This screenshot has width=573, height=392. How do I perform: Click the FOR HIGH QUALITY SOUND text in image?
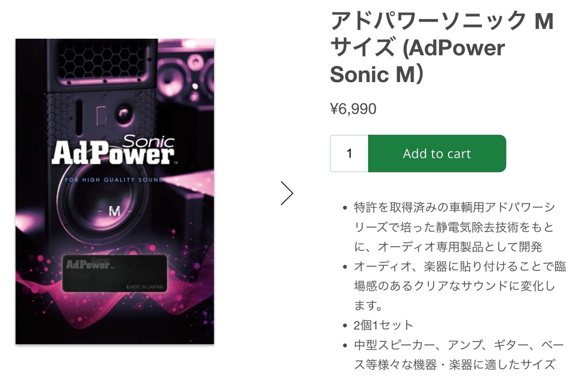(113, 180)
